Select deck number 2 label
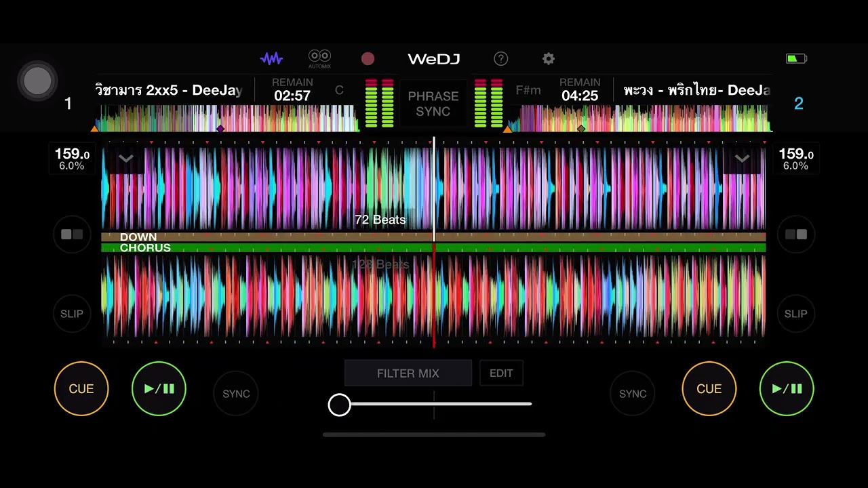The width and height of the screenshot is (868, 488). point(799,104)
